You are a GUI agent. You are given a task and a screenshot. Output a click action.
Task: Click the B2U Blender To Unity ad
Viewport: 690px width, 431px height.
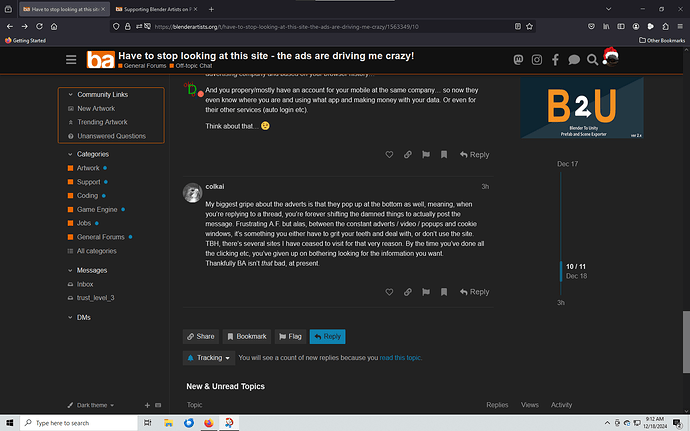coord(582,107)
